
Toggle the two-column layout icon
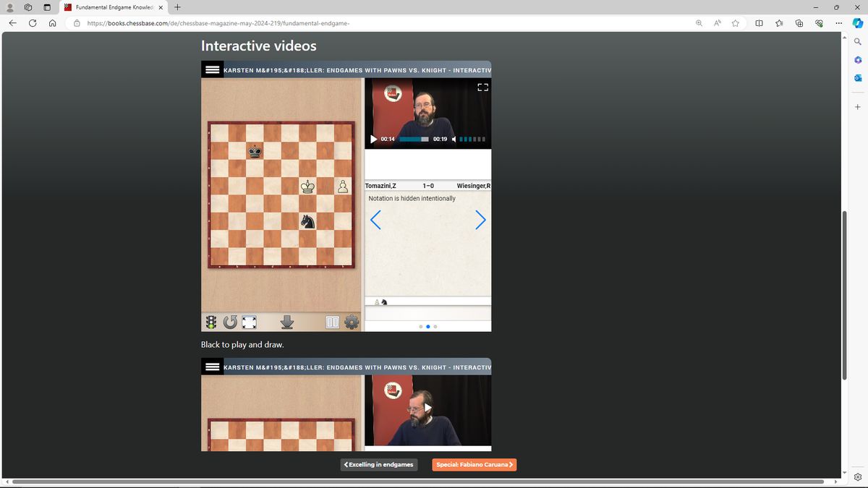(x=332, y=322)
